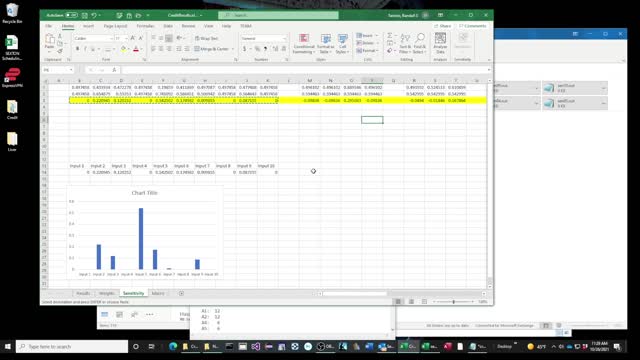The image size is (640, 360).
Task: Decrease font size with smaller A icon
Action: (x=140, y=38)
